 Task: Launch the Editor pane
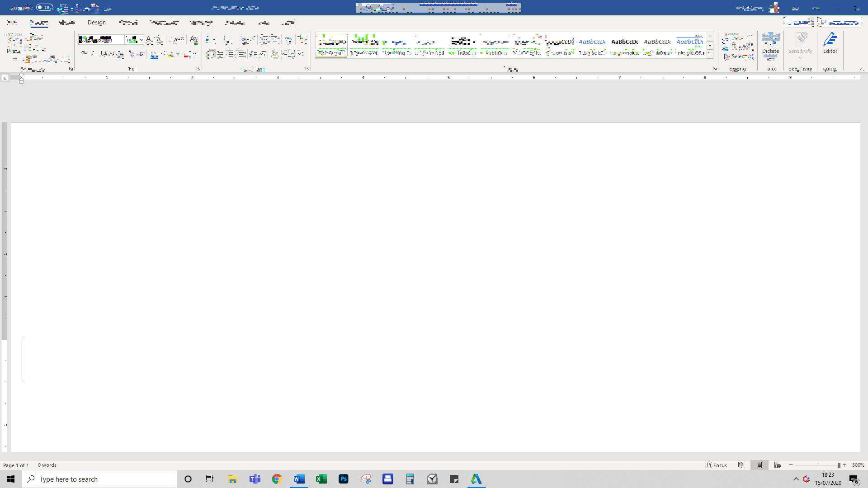pos(830,43)
